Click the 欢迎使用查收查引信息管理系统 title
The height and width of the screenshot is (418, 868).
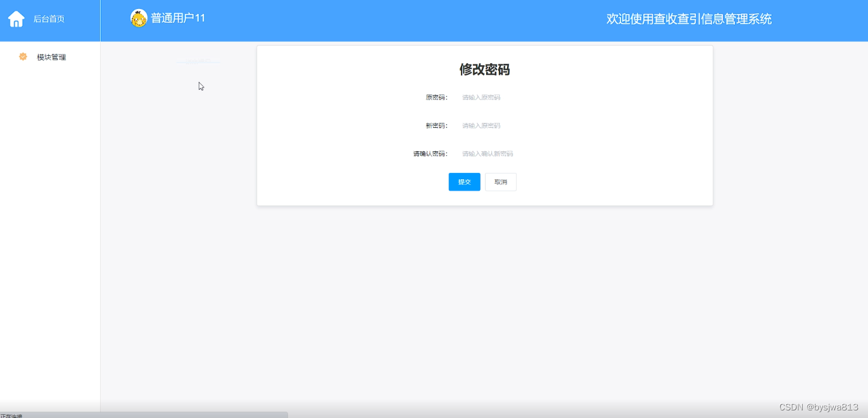pyautogui.click(x=689, y=19)
